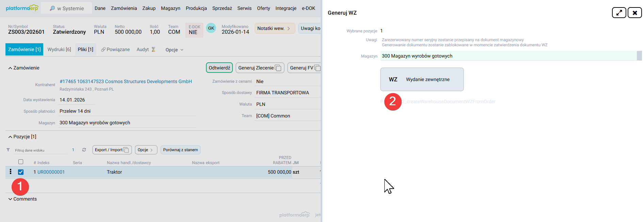
Task: Click the filter funnel icon
Action: coord(8,150)
